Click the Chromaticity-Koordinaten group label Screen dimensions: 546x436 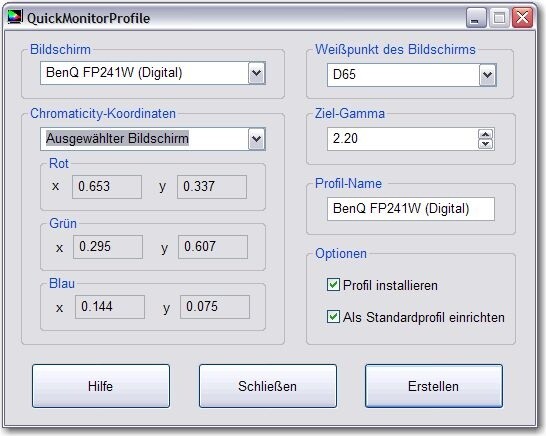tap(103, 114)
